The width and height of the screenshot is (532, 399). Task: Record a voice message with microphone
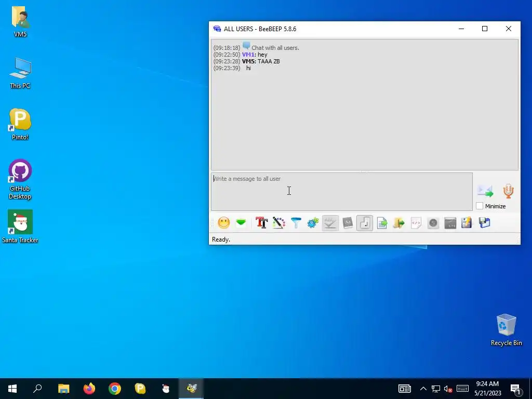pos(508,191)
